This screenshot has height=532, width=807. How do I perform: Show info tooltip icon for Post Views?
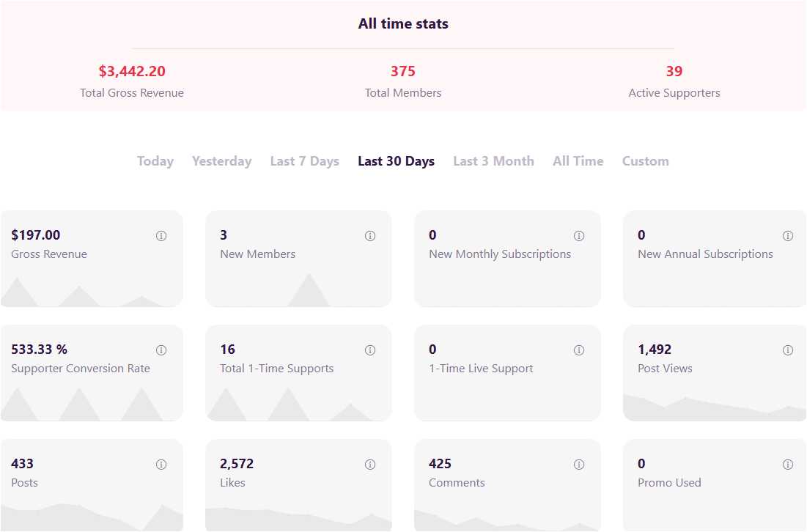pyautogui.click(x=788, y=350)
